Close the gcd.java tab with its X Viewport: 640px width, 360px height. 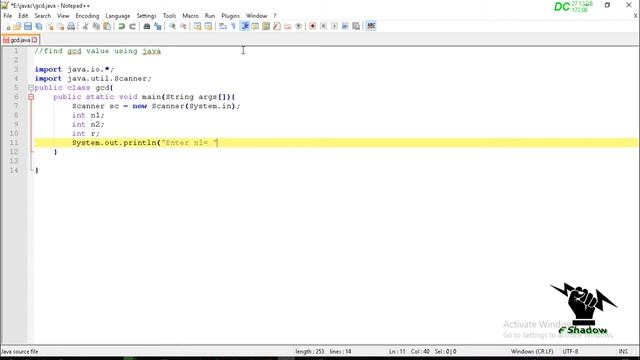[35, 40]
